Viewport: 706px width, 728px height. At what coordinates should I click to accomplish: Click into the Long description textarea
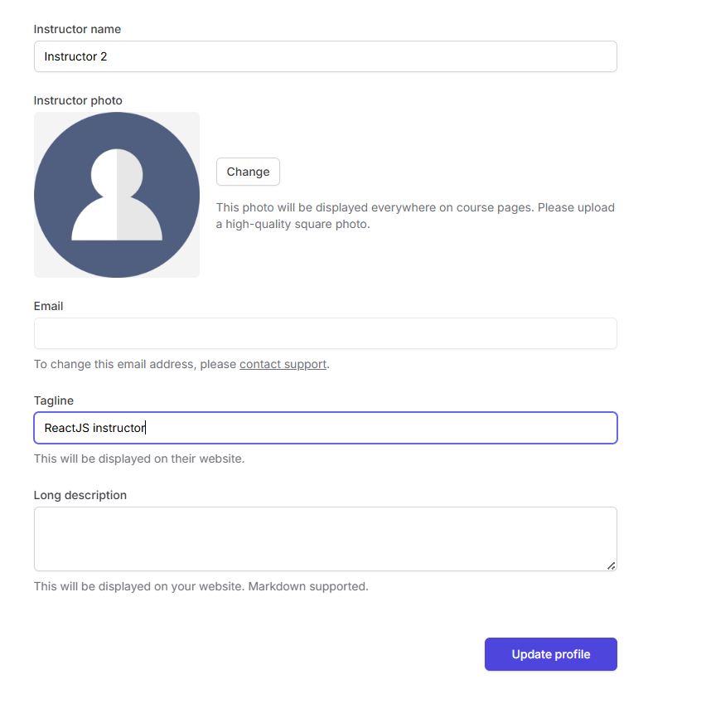click(x=325, y=539)
